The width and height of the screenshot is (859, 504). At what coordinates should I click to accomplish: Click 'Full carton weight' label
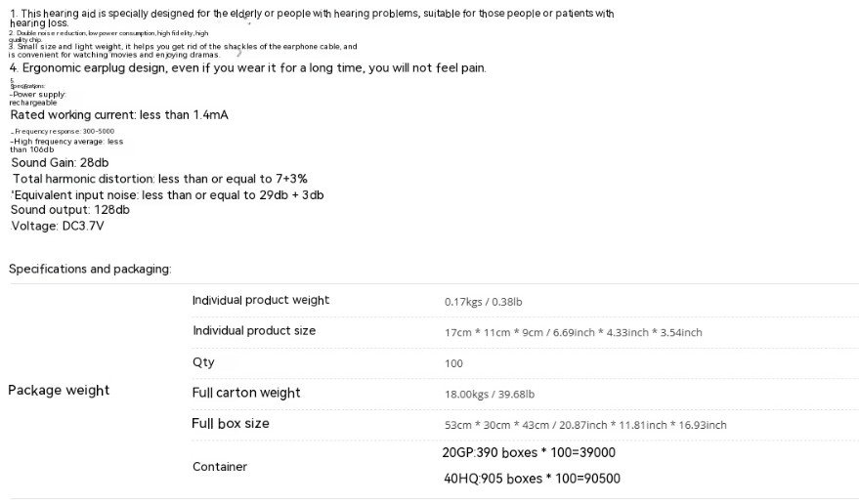coord(246,393)
